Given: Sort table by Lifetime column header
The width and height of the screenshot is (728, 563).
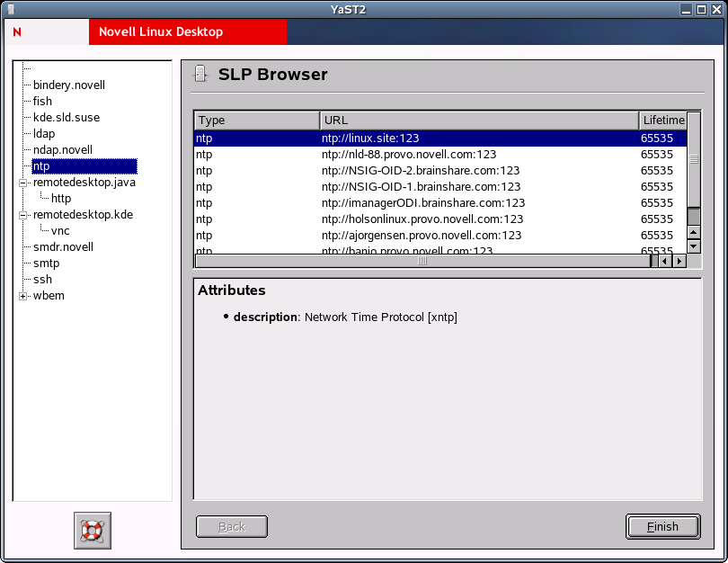Looking at the screenshot, I should [663, 121].
